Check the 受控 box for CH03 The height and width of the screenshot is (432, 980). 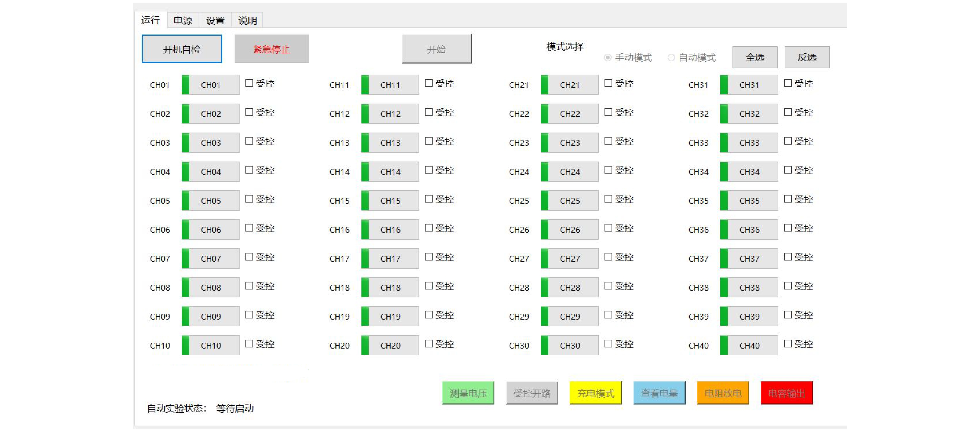click(x=249, y=141)
